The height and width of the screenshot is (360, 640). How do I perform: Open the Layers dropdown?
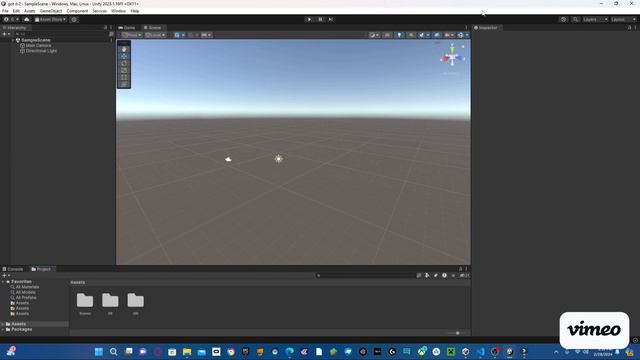tap(595, 20)
